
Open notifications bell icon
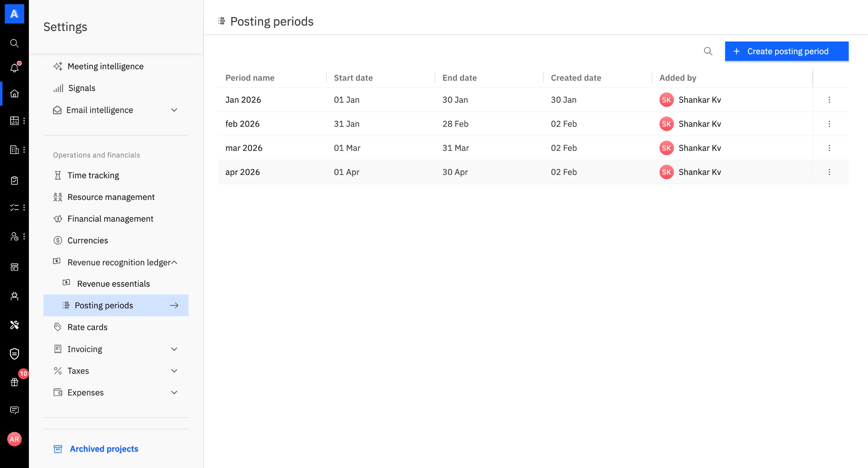tap(14, 68)
